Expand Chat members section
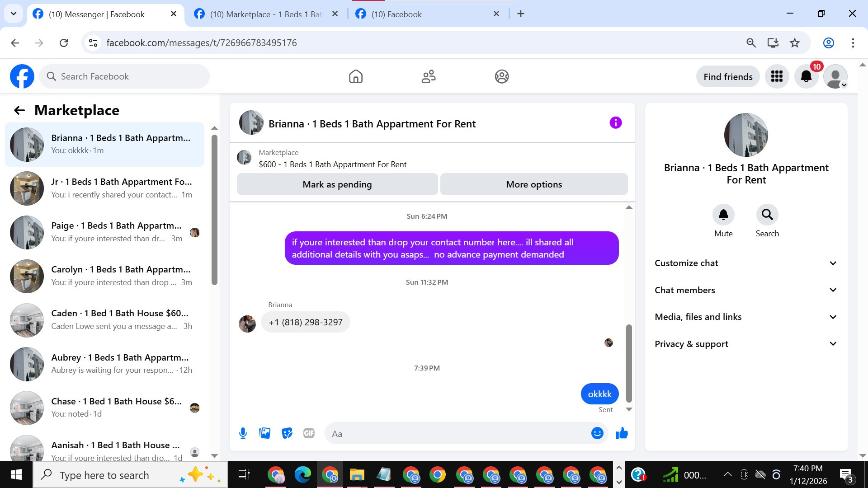Viewport: 868px width, 488px height. click(746, 290)
